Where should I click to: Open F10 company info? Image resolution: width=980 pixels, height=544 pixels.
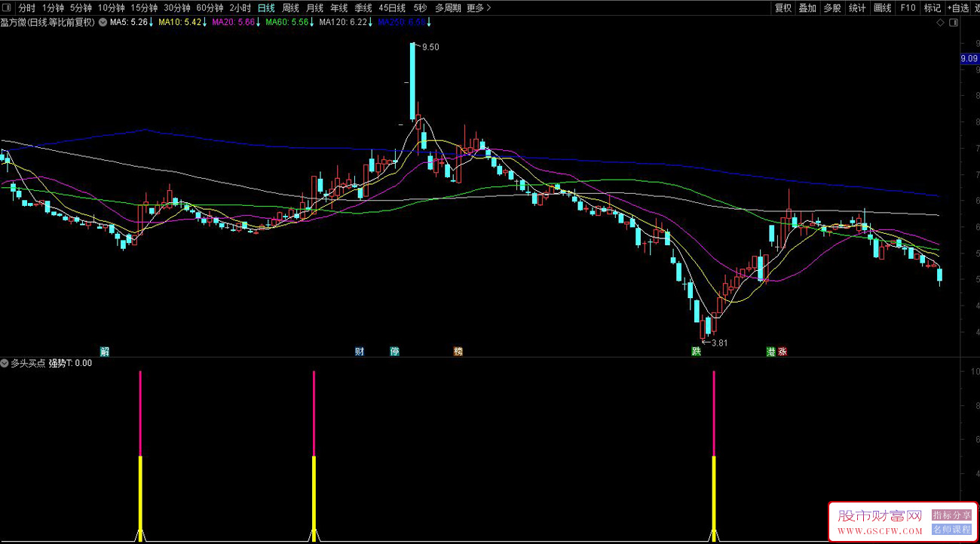coord(908,8)
